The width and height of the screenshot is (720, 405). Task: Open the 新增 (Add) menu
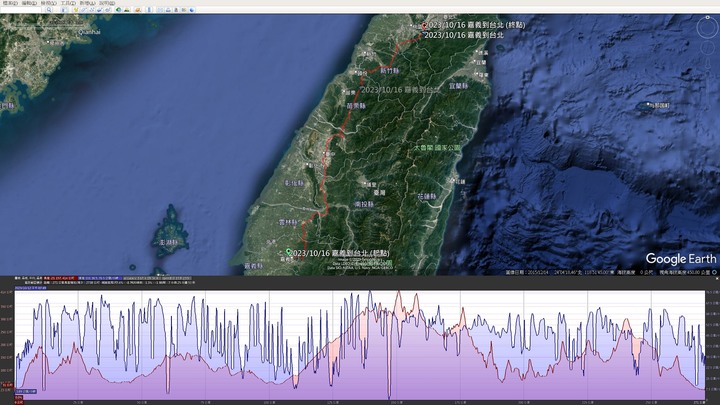(x=87, y=3)
